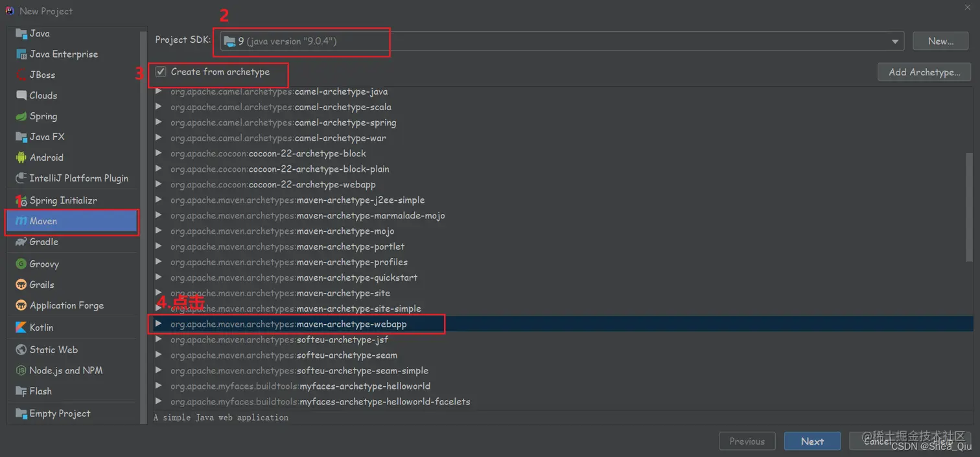Click the Android robot icon
Viewport: 980px width, 457px height.
coord(21,158)
